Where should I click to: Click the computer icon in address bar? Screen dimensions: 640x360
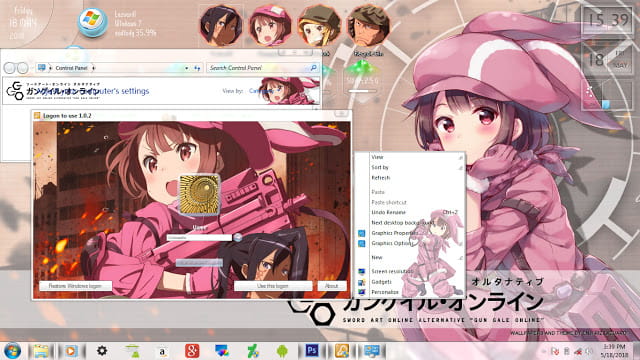[42, 68]
